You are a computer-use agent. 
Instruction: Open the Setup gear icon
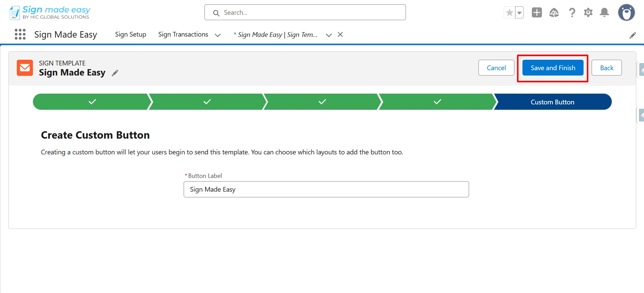click(588, 13)
